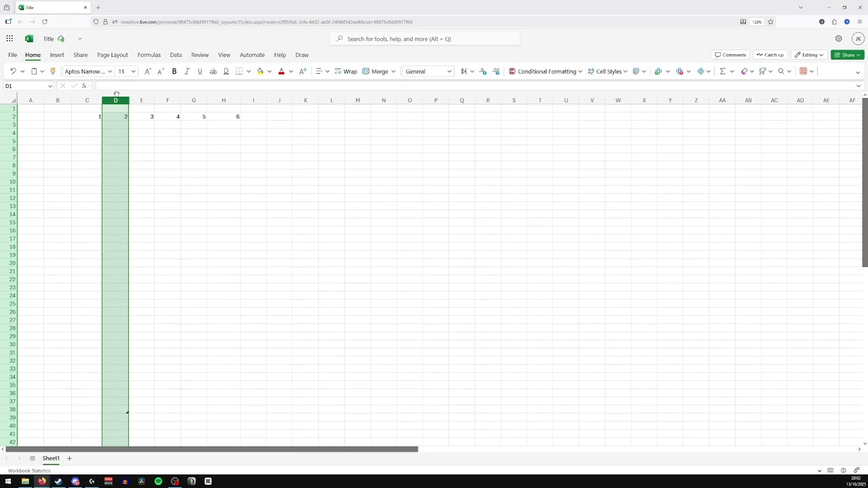
Task: Switch to the Data tab
Action: pos(176,55)
